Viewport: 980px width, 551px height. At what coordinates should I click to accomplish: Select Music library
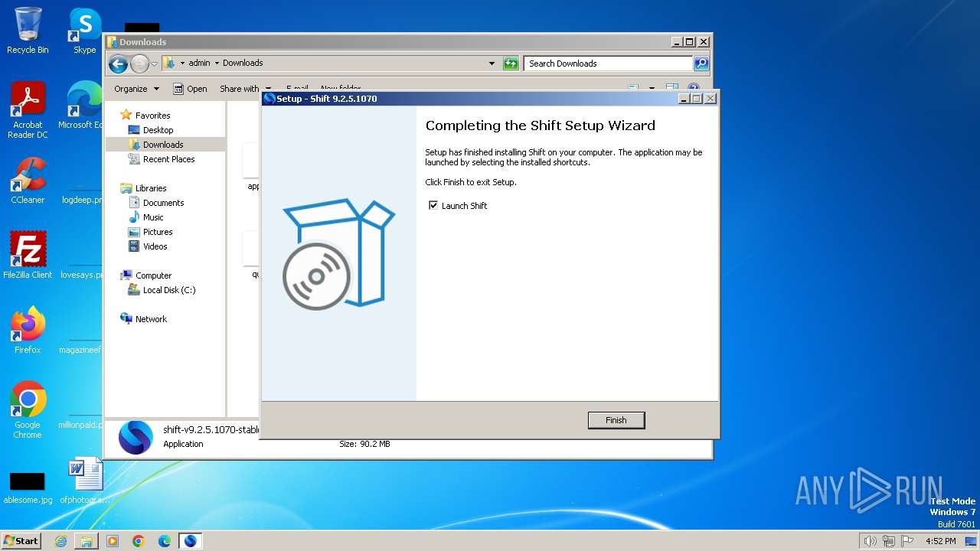pos(153,217)
